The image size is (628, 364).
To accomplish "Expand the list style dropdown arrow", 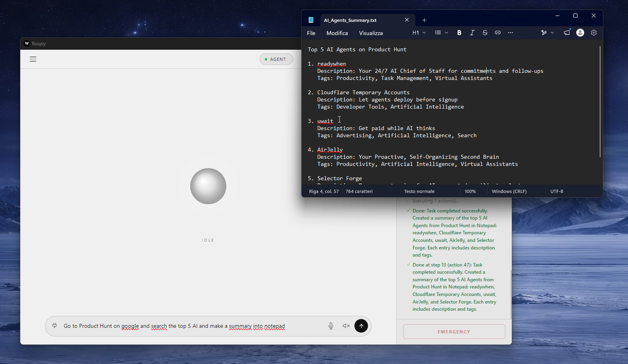I will pyautogui.click(x=446, y=33).
